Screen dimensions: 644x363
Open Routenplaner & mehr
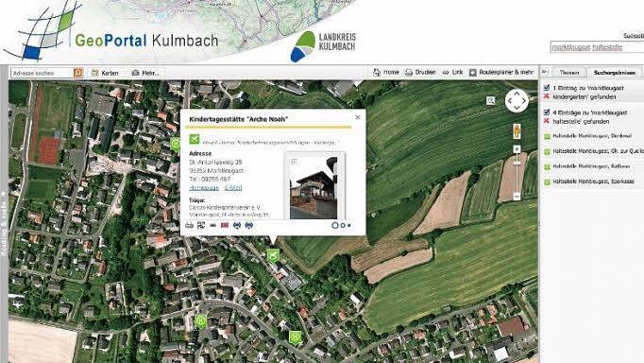coord(501,73)
